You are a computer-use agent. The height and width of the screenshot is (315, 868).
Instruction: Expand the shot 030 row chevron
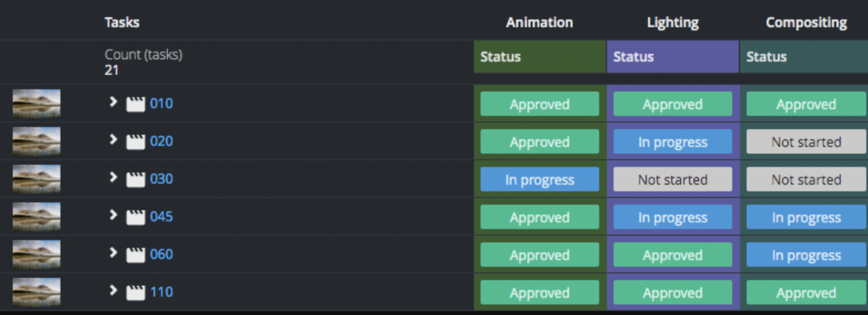point(113,177)
